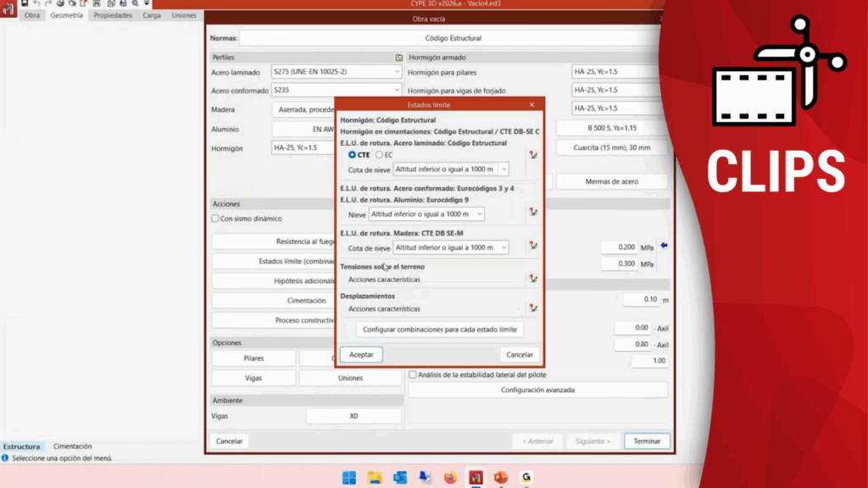Image resolution: width=868 pixels, height=488 pixels.
Task: Click Configurar combinaciones para cada estado límite
Action: coord(439,330)
